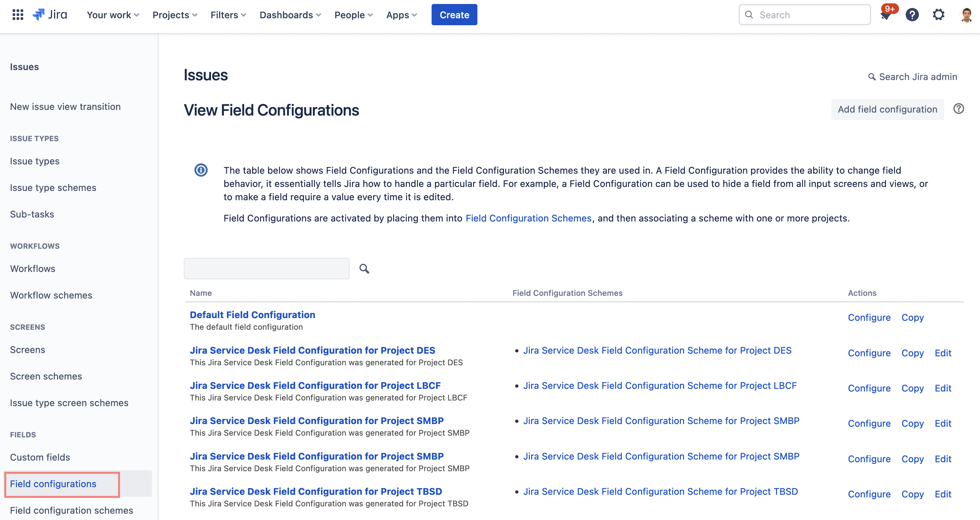This screenshot has width=980, height=520.
Task: Expand the Projects dropdown menu
Action: pos(175,15)
